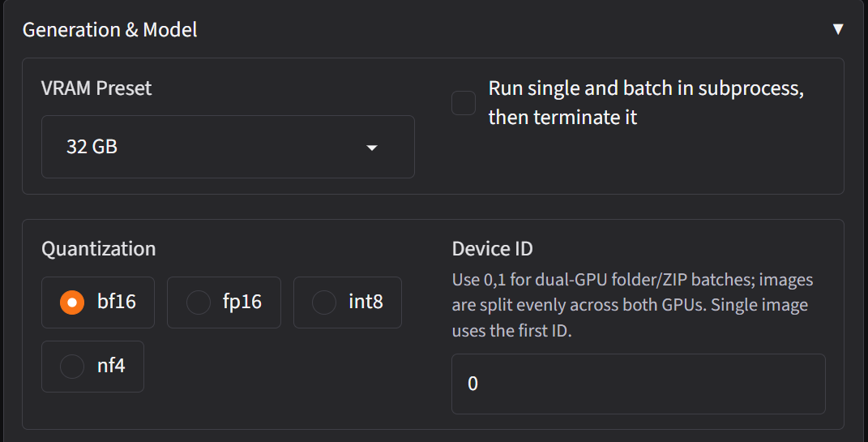Click the int8 text label

pos(366,302)
